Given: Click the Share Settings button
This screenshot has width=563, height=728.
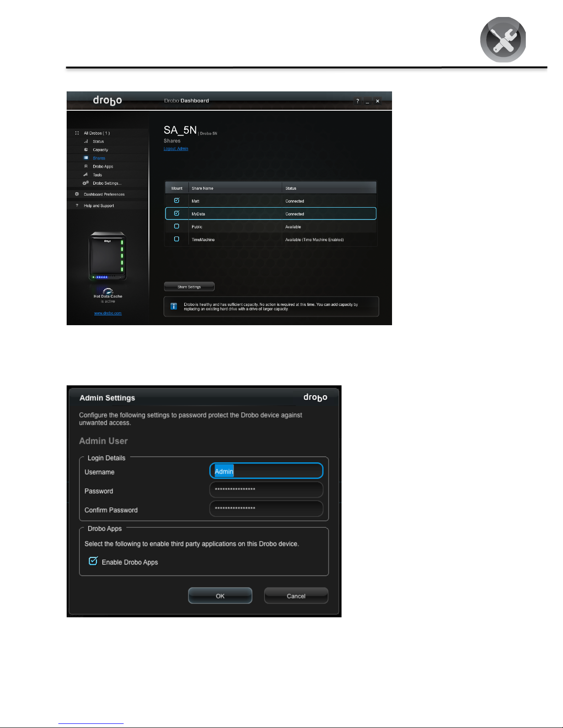Looking at the screenshot, I should [x=189, y=287].
